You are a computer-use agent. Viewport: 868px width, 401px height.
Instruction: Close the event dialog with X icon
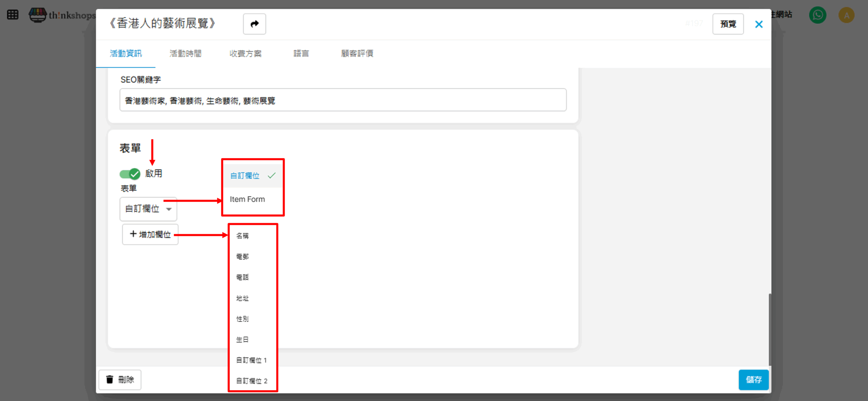pyautogui.click(x=758, y=24)
